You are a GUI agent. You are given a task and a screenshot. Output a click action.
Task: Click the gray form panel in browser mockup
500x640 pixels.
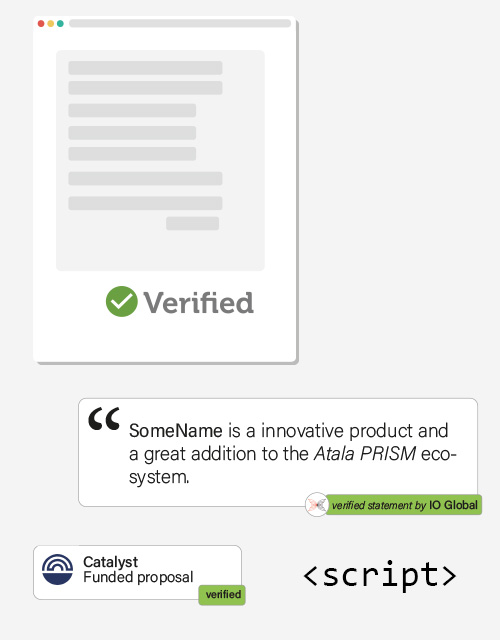(x=160, y=160)
